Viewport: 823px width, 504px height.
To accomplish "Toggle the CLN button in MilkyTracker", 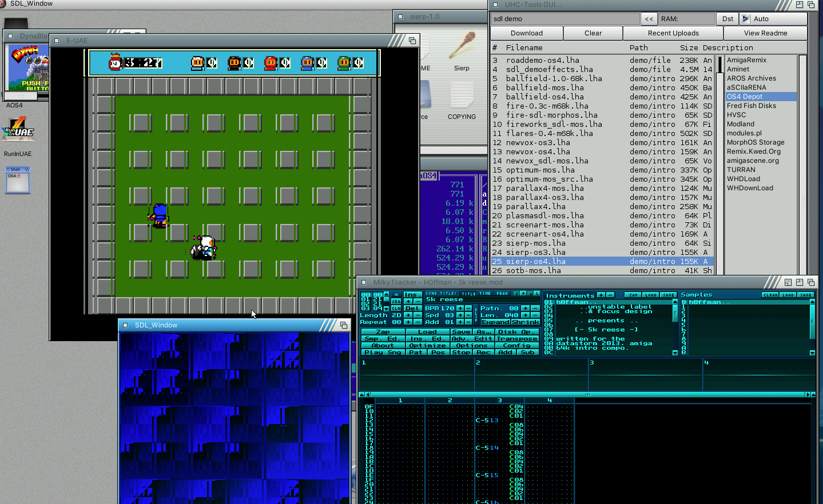I will click(x=396, y=309).
